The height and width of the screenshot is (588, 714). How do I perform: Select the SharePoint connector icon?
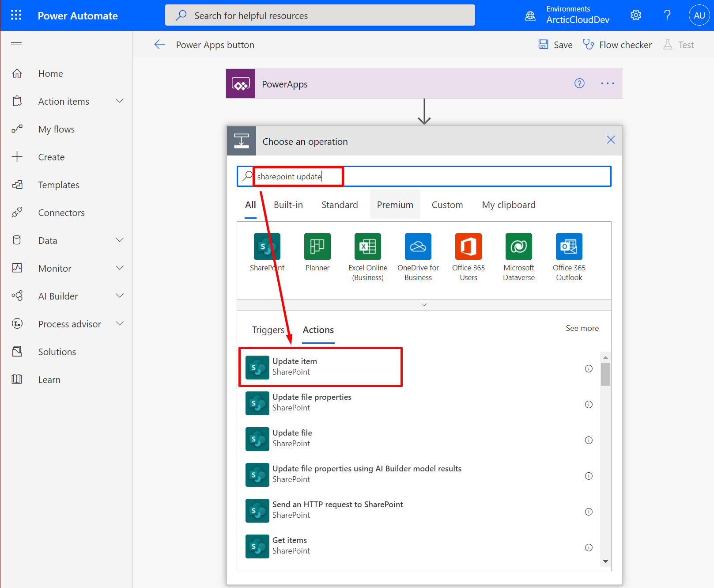[x=267, y=247]
